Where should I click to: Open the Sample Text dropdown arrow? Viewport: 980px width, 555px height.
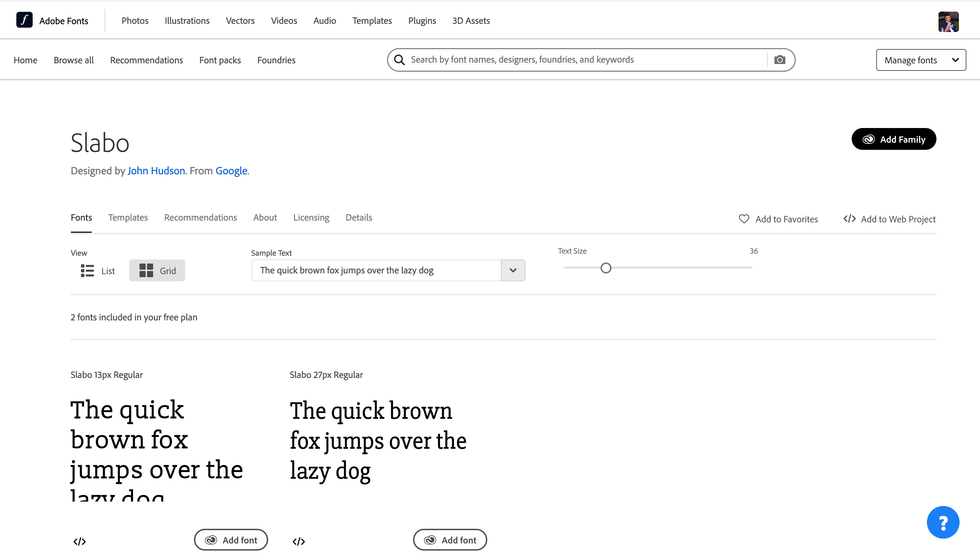tap(513, 270)
